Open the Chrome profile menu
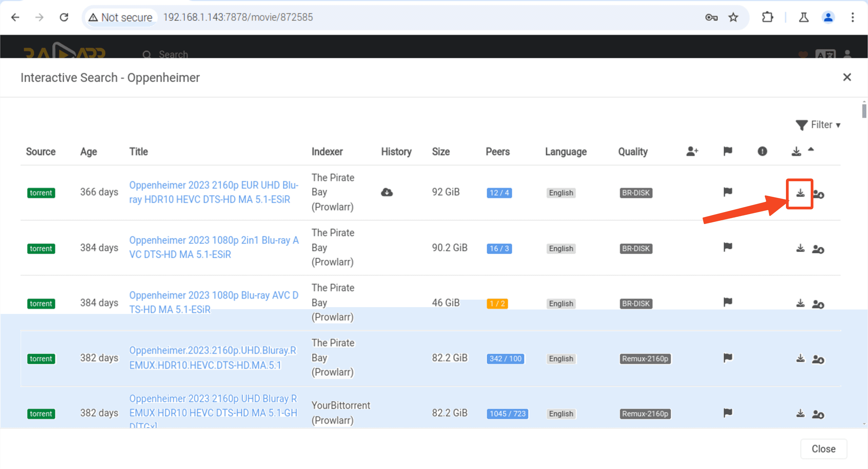The image size is (868, 469). (828, 17)
